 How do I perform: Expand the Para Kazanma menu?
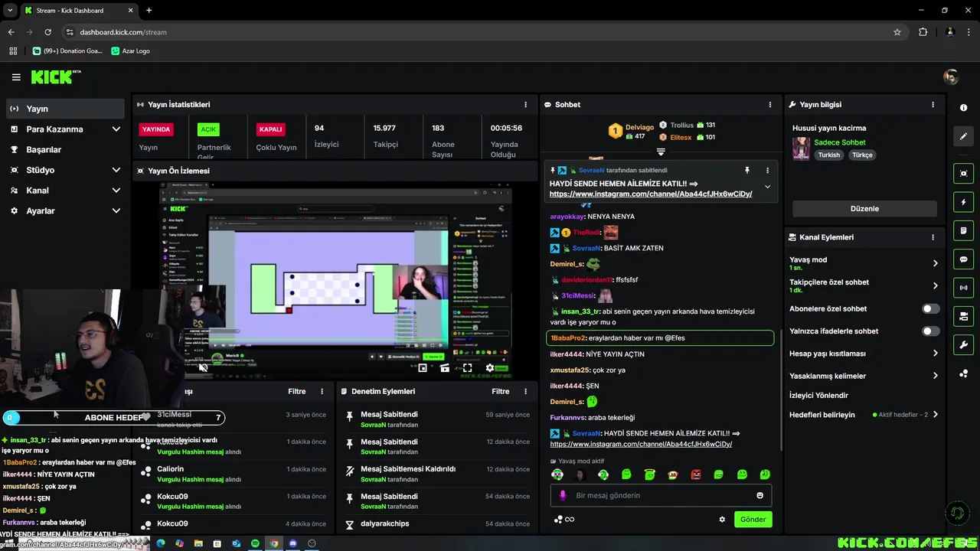coord(65,129)
